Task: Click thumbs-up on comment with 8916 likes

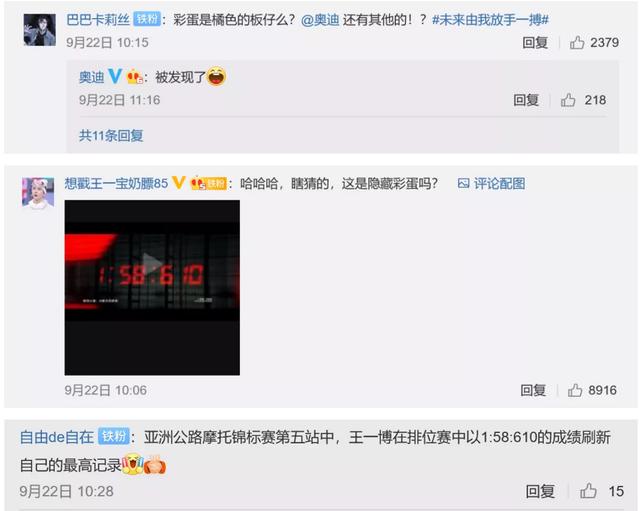Action: 575,390
